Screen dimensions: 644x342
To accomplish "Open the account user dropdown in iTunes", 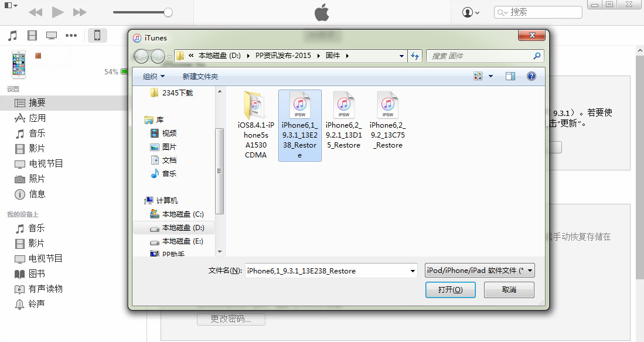I will [471, 12].
